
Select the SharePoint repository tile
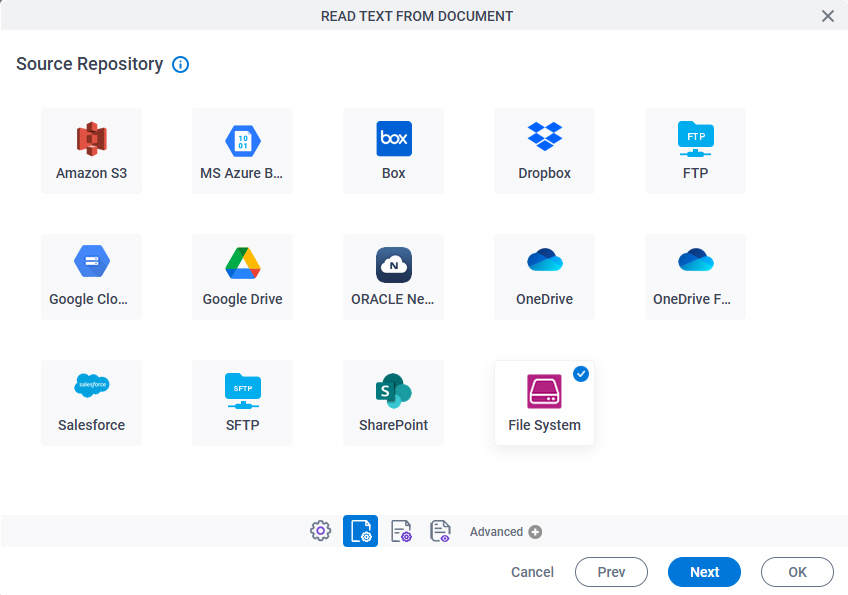click(393, 403)
